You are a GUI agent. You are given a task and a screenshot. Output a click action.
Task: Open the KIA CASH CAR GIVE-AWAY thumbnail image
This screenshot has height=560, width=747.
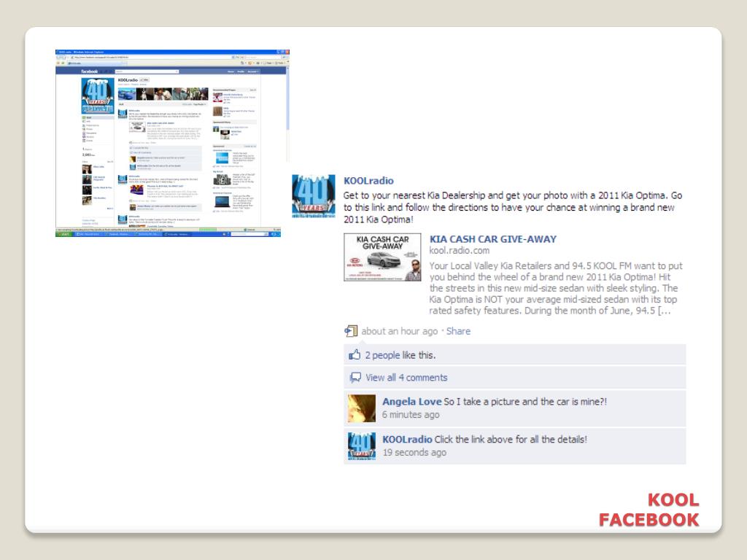[382, 257]
